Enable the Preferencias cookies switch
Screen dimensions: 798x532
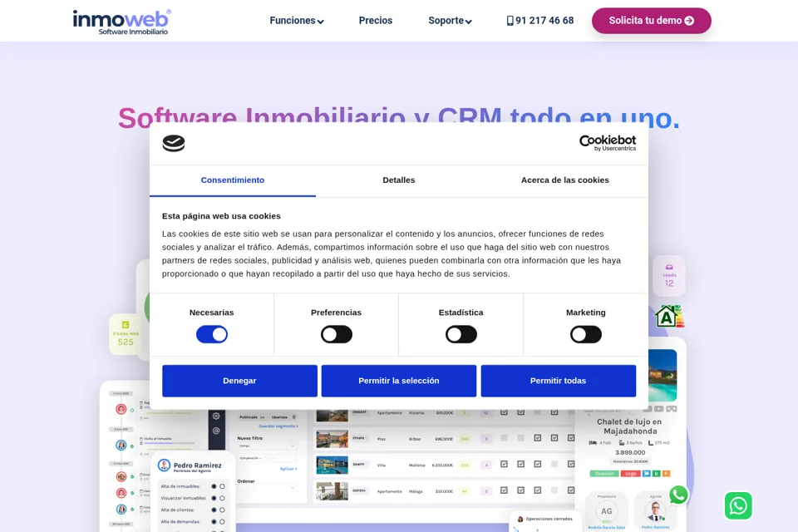click(x=337, y=334)
